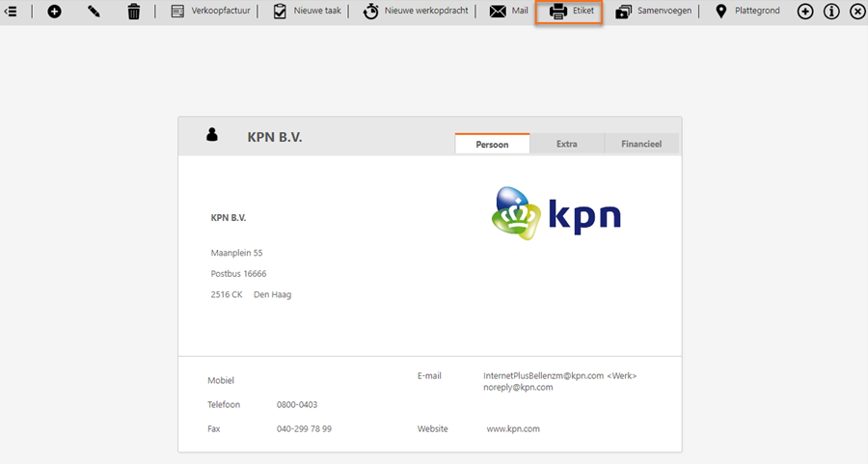Click the E-mail label
Image resolution: width=868 pixels, height=465 pixels.
[429, 376]
